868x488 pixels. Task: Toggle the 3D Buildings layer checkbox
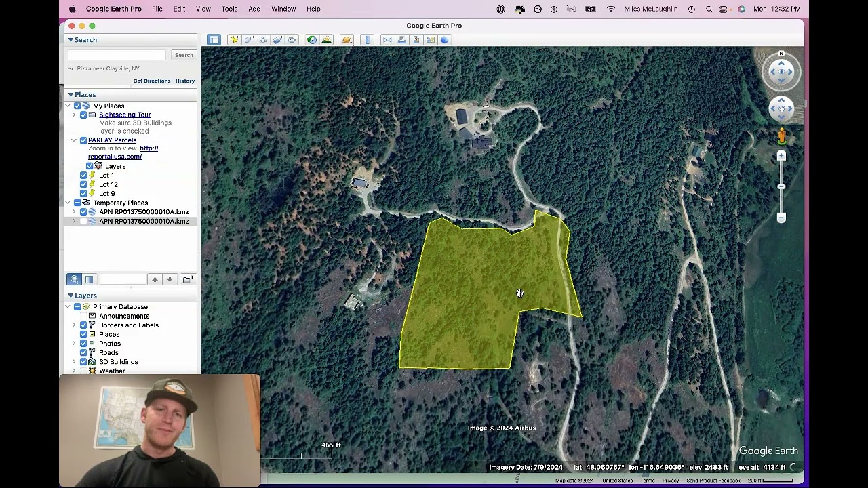[83, 362]
